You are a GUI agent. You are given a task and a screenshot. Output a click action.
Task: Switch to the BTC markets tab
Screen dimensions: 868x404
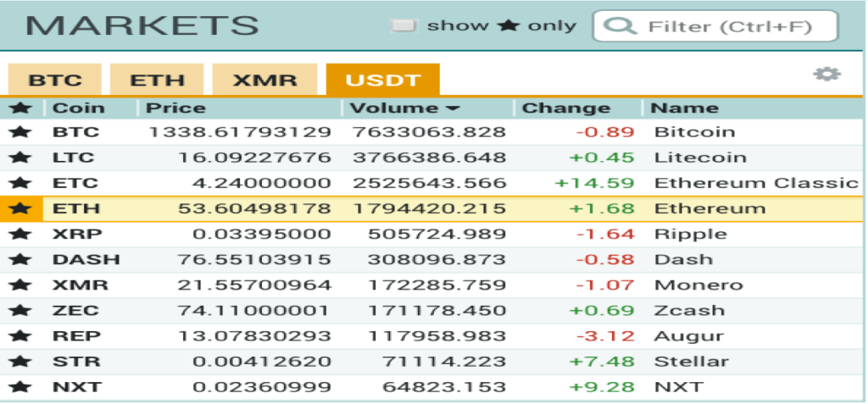pyautogui.click(x=55, y=80)
